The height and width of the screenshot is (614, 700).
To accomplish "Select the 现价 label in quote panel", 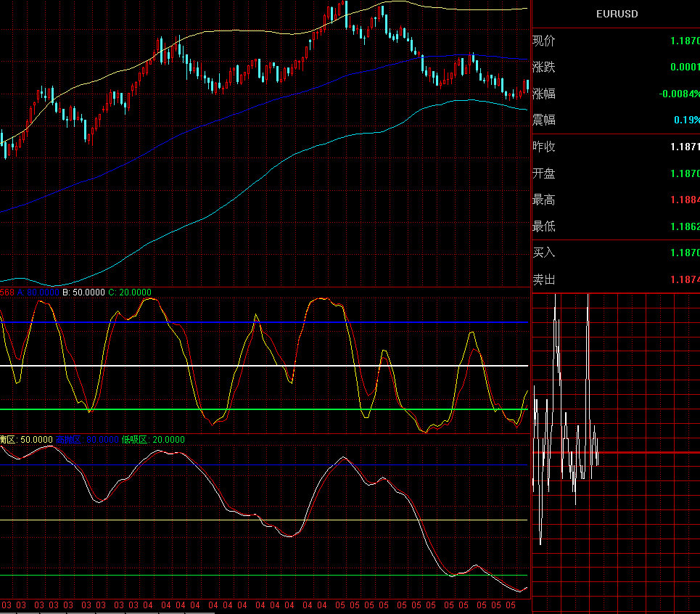I will 544,41.
